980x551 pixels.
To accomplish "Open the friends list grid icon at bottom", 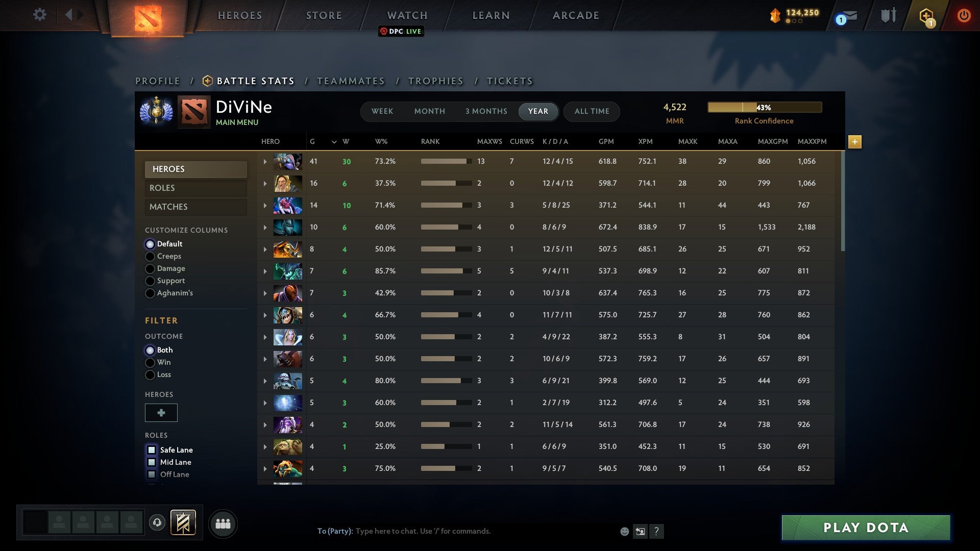I will pyautogui.click(x=223, y=523).
